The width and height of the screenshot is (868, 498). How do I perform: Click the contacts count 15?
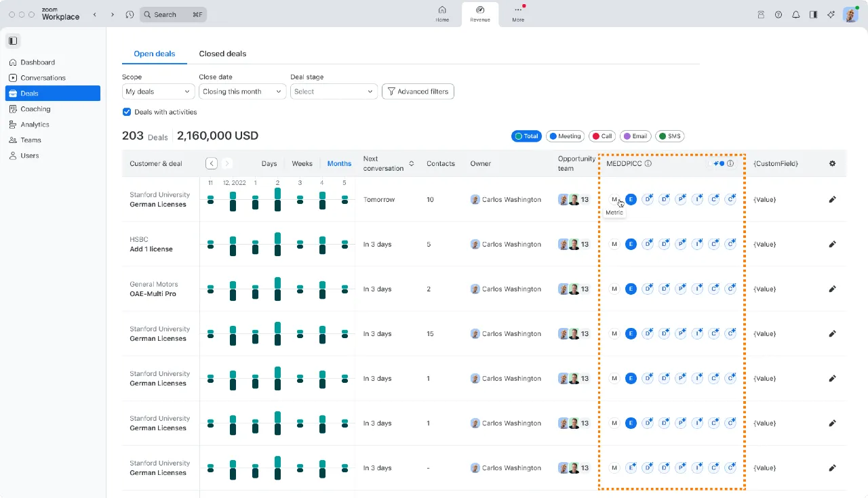[431, 333]
